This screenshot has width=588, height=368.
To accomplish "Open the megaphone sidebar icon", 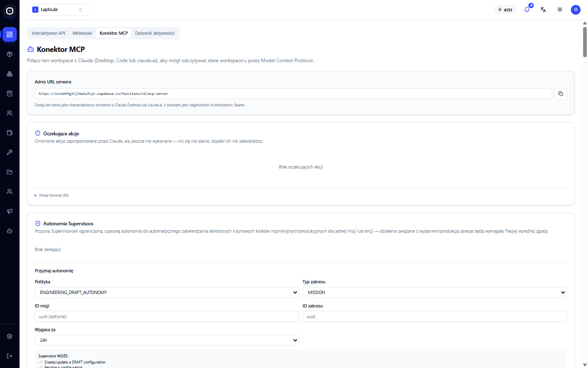I will coord(10,211).
